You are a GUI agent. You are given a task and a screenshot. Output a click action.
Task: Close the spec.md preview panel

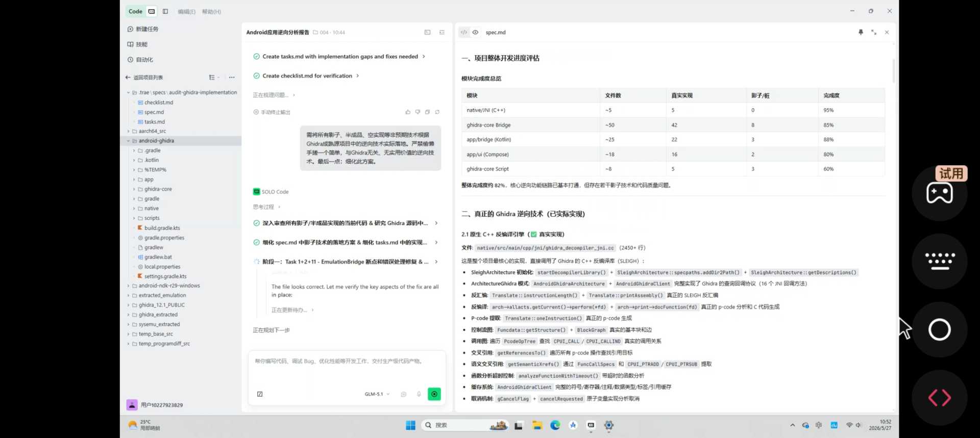pyautogui.click(x=887, y=32)
